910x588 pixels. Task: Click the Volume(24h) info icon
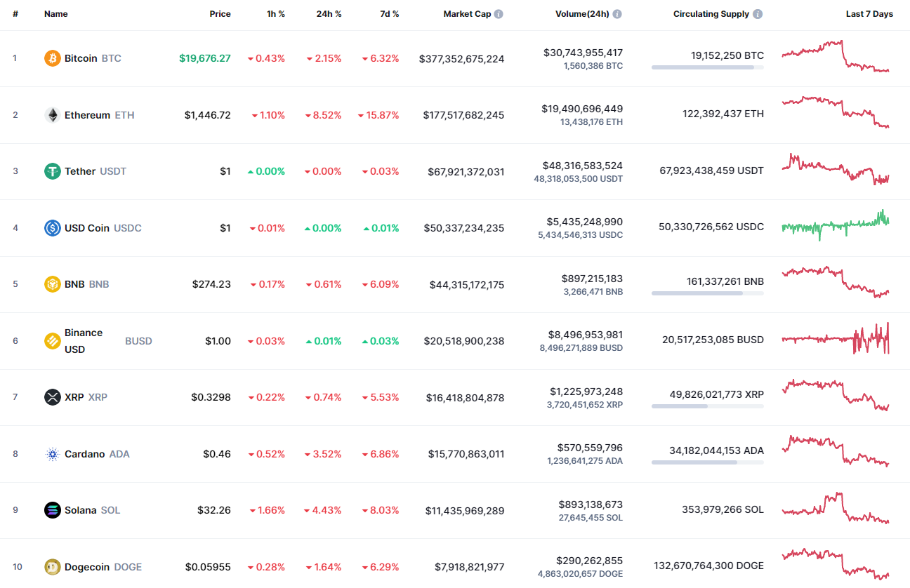[x=616, y=13]
